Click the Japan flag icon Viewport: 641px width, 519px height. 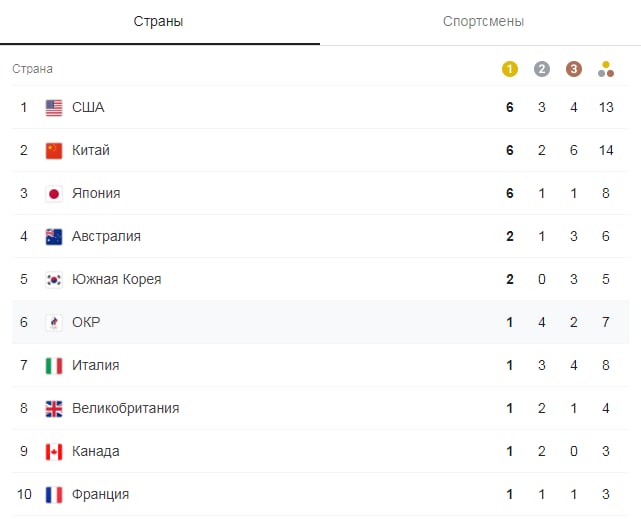click(54, 194)
